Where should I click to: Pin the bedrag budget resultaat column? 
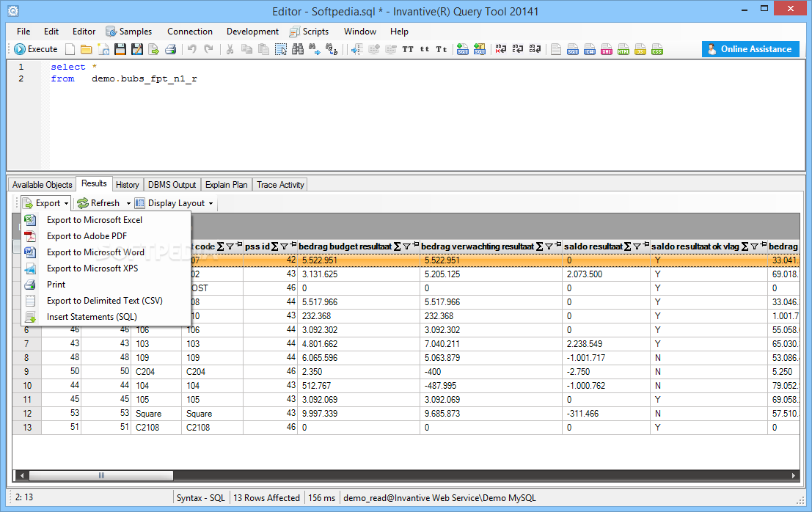click(x=416, y=244)
